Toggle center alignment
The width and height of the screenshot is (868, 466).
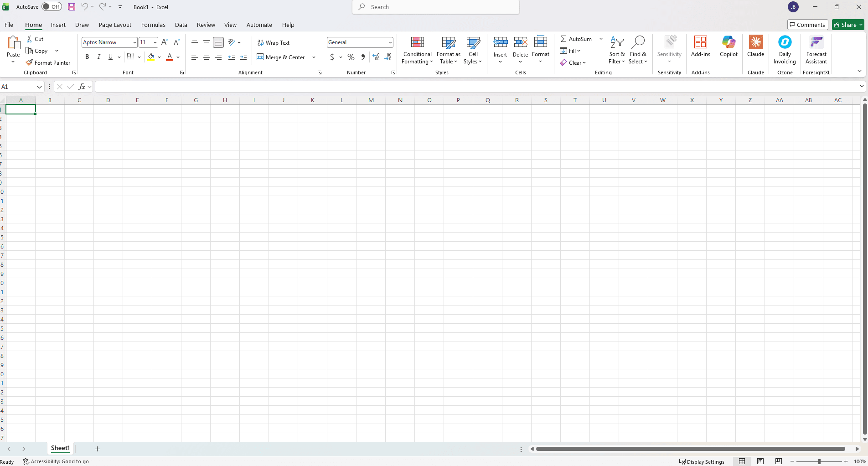point(206,57)
